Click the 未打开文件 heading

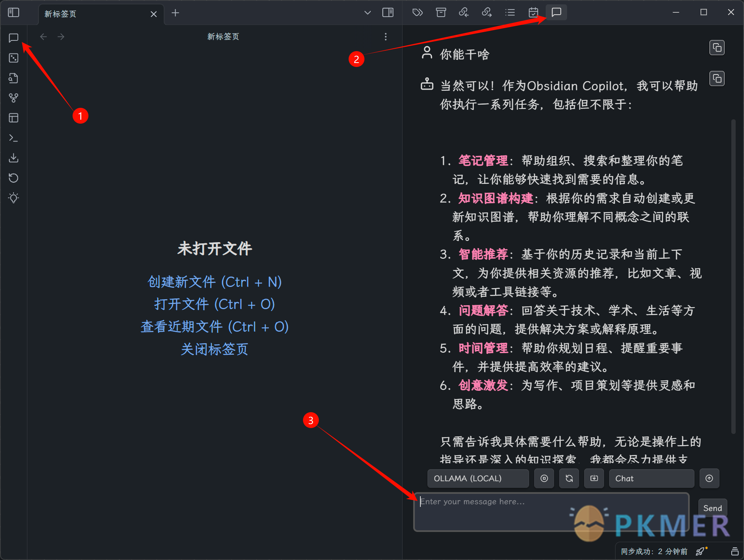click(215, 248)
